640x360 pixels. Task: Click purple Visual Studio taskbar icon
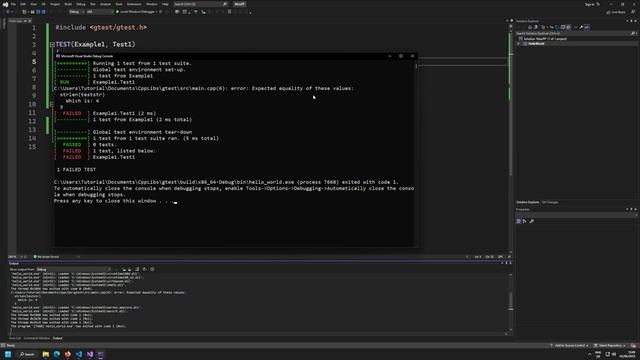point(90,354)
